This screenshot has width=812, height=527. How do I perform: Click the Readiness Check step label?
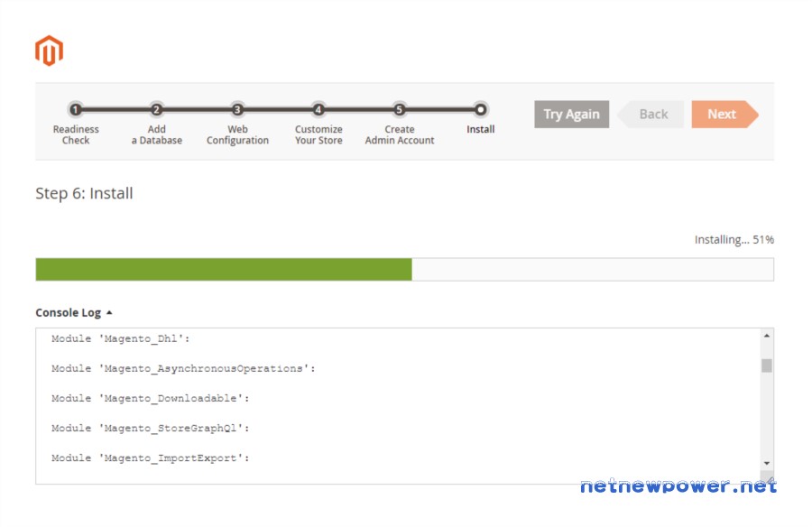coord(76,134)
